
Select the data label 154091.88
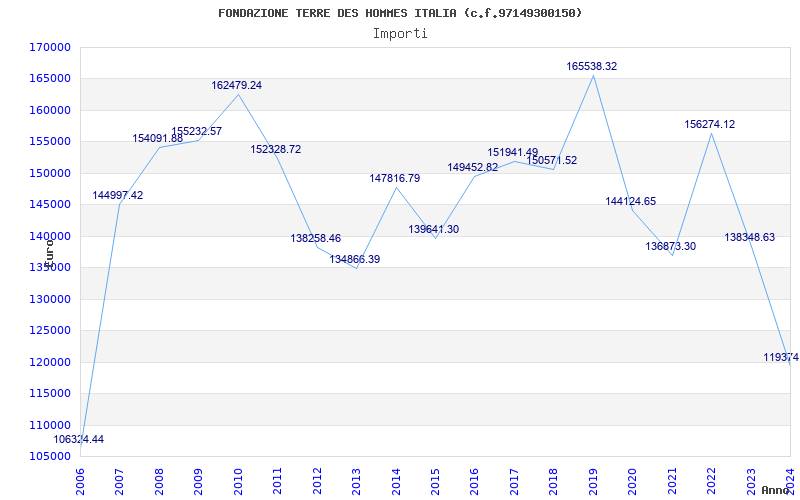[x=158, y=139]
